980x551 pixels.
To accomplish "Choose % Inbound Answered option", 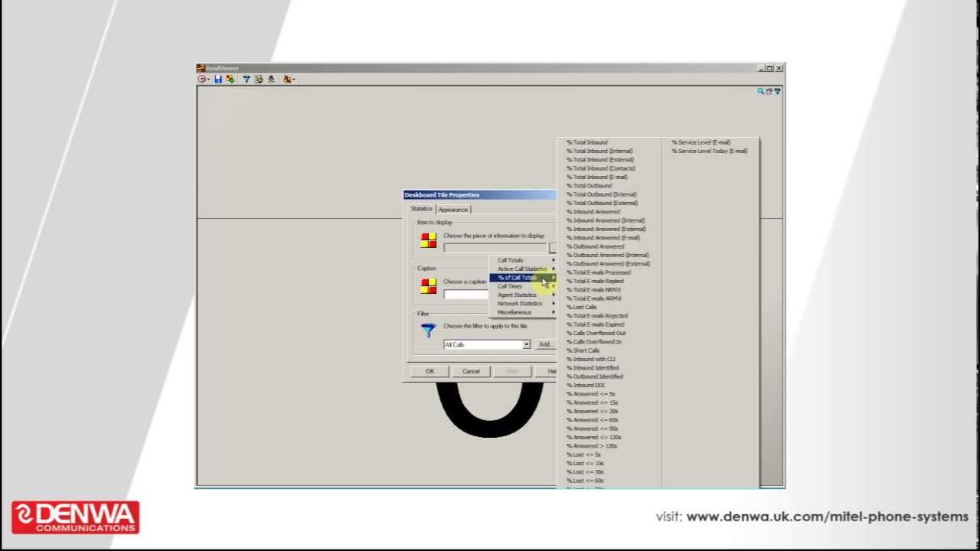I will [x=593, y=211].
